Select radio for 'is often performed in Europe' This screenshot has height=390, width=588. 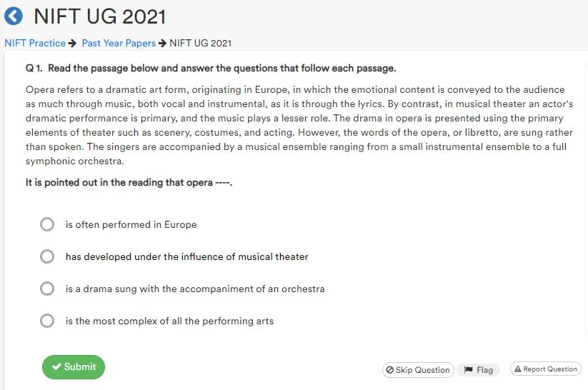(47, 224)
